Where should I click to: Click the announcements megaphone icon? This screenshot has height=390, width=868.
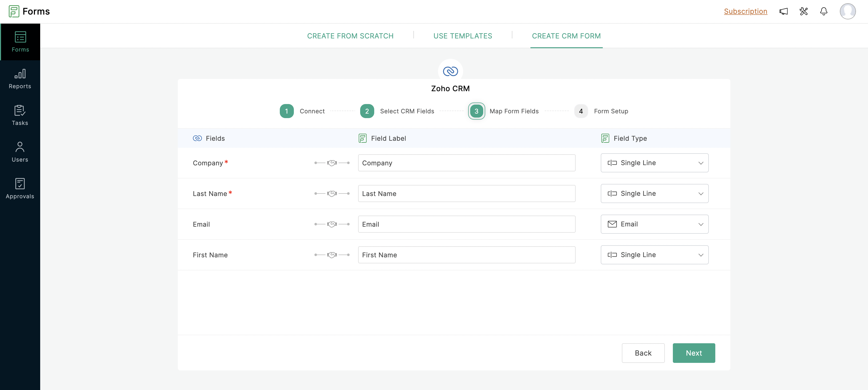(783, 12)
